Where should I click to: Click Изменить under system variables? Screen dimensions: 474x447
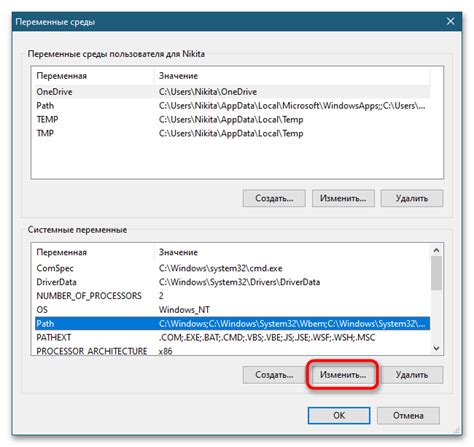click(343, 375)
